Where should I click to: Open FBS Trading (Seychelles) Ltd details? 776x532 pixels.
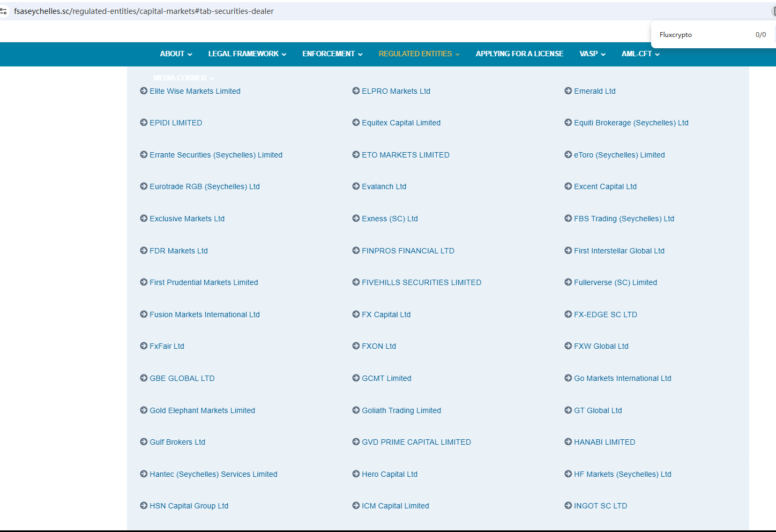pyautogui.click(x=624, y=219)
